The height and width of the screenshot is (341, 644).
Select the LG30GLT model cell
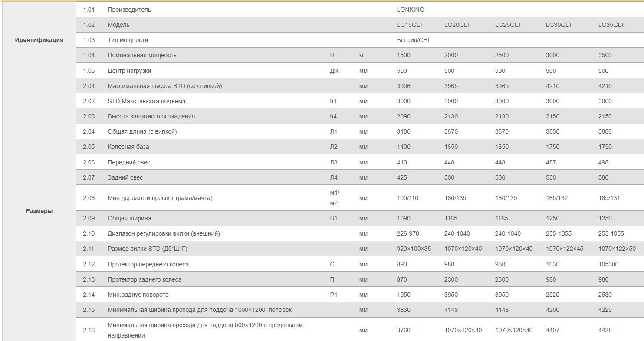pyautogui.click(x=559, y=25)
